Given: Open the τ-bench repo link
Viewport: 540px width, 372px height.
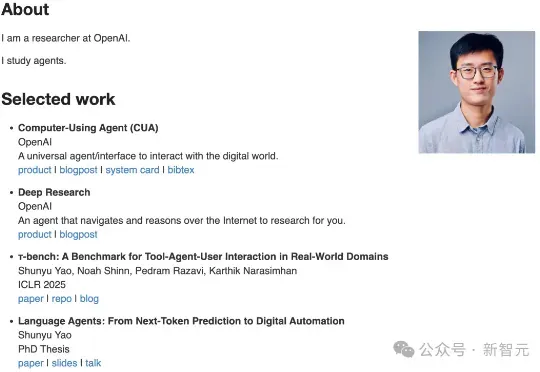Looking at the screenshot, I should (62, 299).
